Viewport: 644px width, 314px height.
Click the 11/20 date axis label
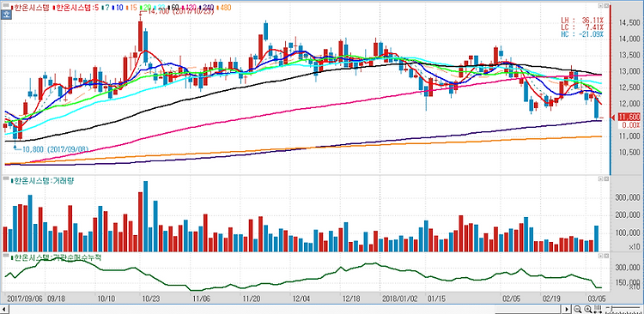tap(252, 298)
